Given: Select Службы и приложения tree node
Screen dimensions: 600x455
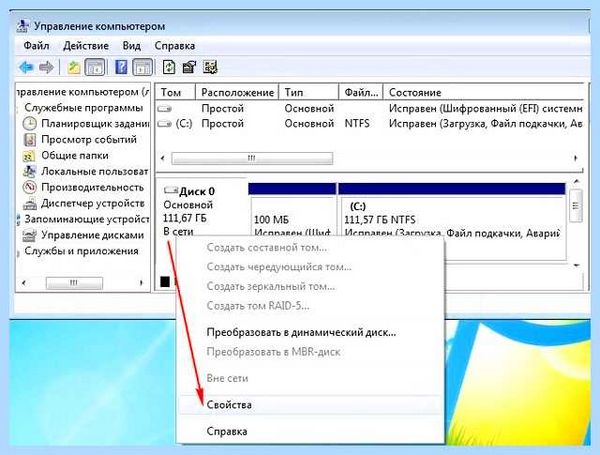Looking at the screenshot, I should (81, 251).
